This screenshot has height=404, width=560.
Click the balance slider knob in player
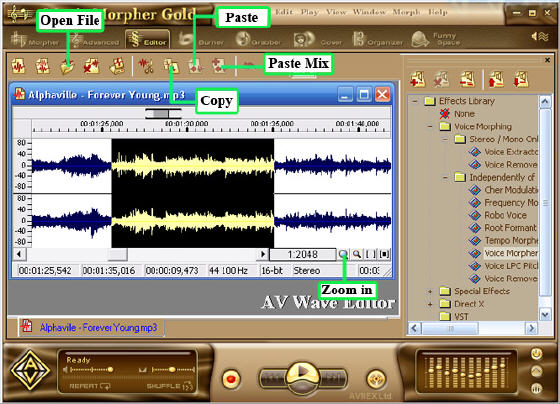[172, 369]
